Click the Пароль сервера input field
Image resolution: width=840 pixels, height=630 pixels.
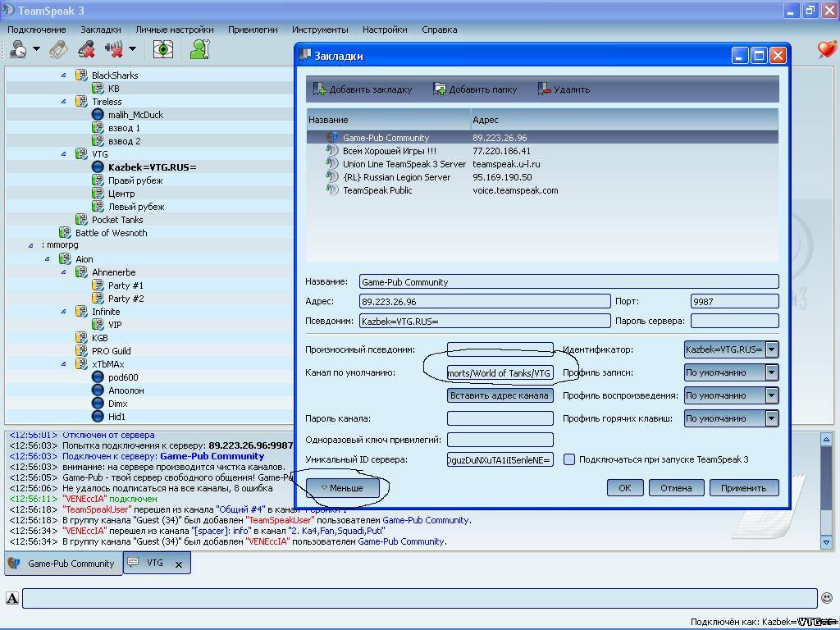pyautogui.click(x=734, y=321)
